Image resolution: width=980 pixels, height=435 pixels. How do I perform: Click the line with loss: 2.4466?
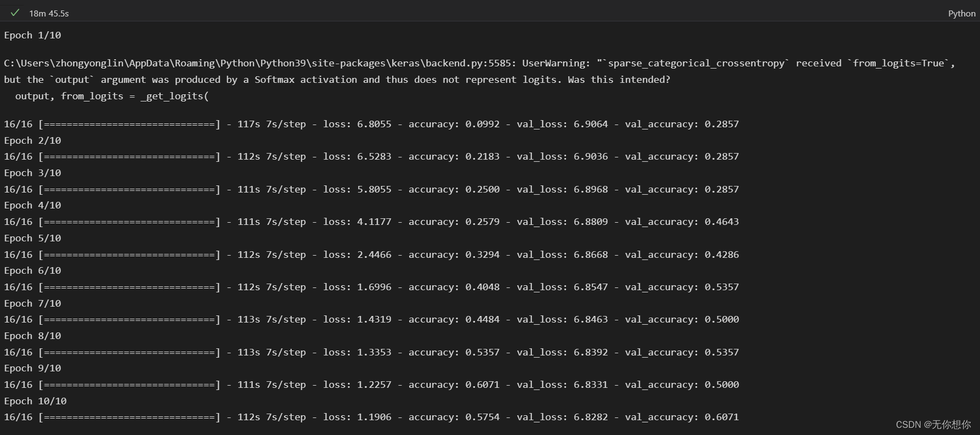tap(371, 255)
